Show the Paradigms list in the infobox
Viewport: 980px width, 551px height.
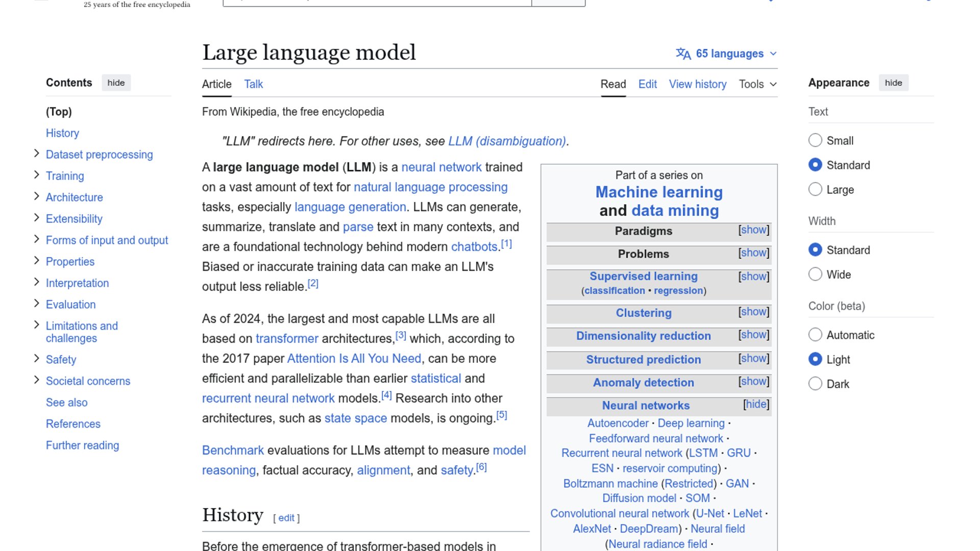tap(753, 230)
